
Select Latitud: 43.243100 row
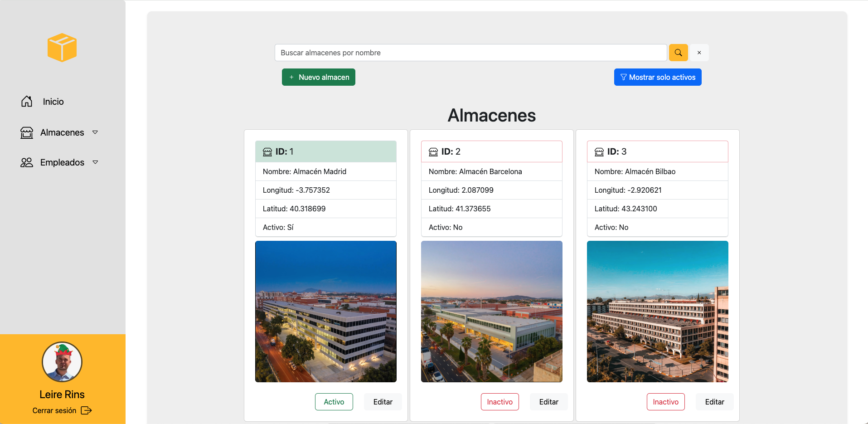658,209
